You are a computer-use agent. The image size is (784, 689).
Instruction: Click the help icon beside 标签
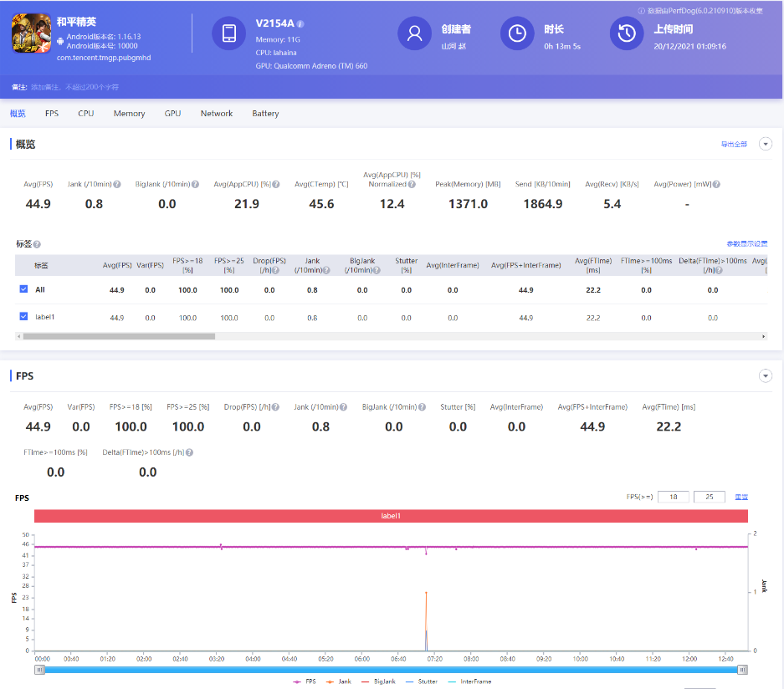37,244
